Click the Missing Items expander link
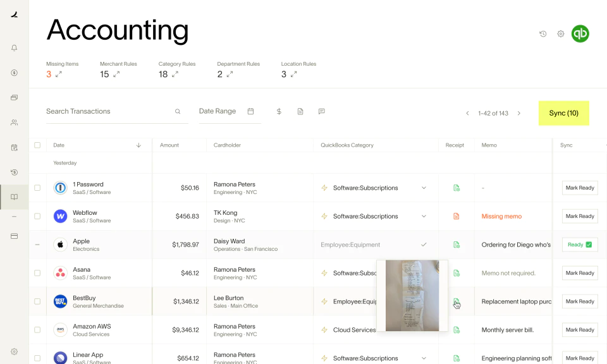Viewport: 607px width, 364px height. 58,74
